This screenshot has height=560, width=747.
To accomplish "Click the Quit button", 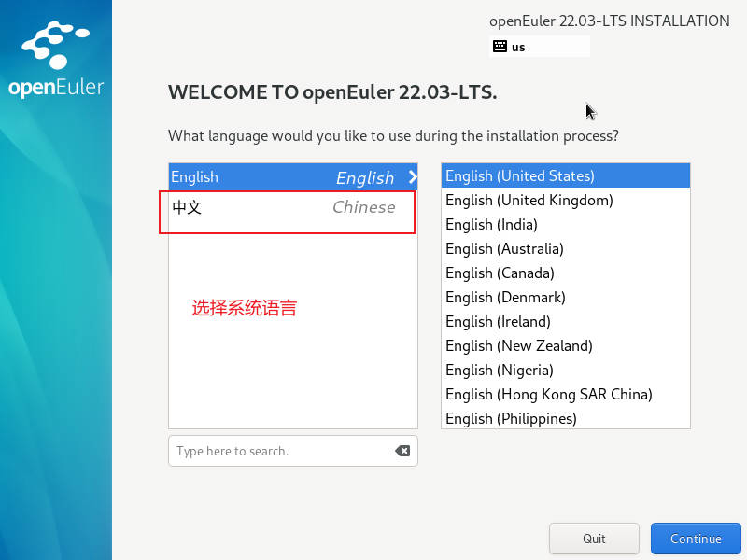I will (594, 539).
